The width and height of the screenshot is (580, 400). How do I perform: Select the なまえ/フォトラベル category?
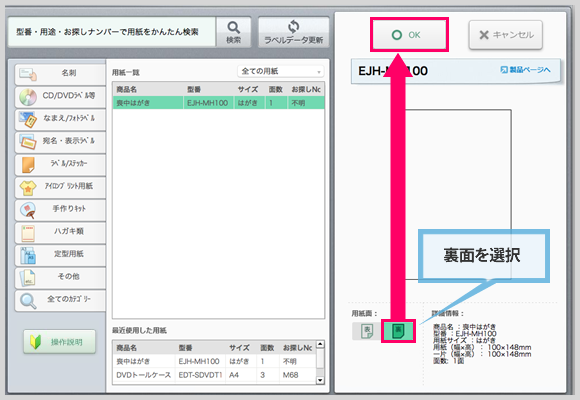[60, 120]
